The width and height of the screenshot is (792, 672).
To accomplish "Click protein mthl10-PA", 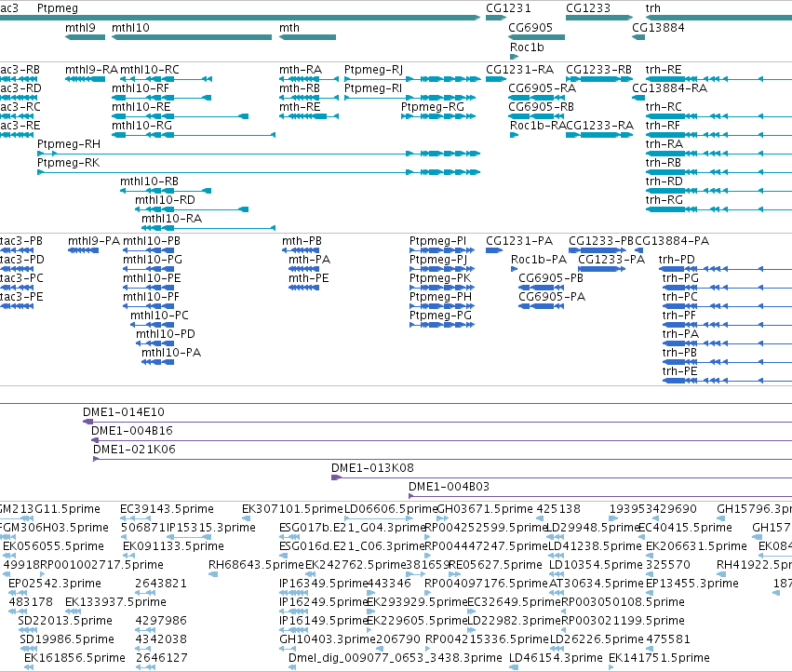I will (x=157, y=362).
